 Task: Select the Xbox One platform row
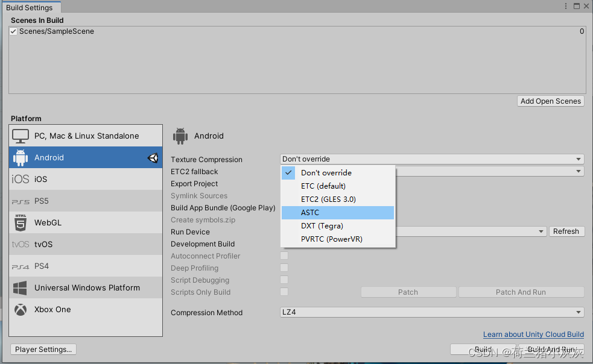86,310
